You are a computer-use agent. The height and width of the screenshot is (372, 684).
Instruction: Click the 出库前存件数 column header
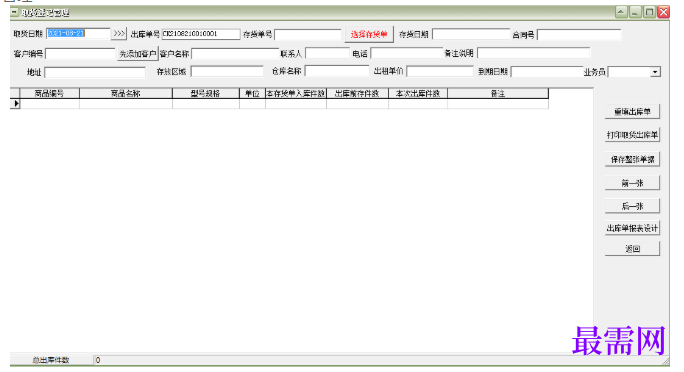point(357,93)
